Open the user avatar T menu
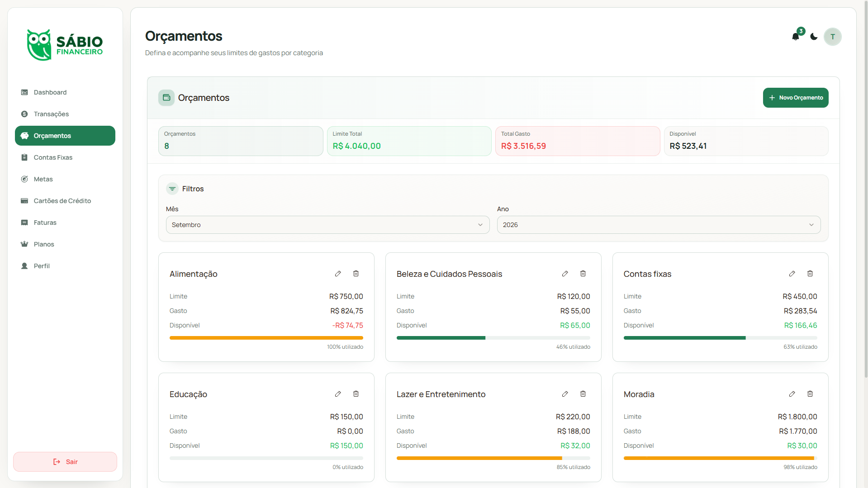 coord(832,37)
